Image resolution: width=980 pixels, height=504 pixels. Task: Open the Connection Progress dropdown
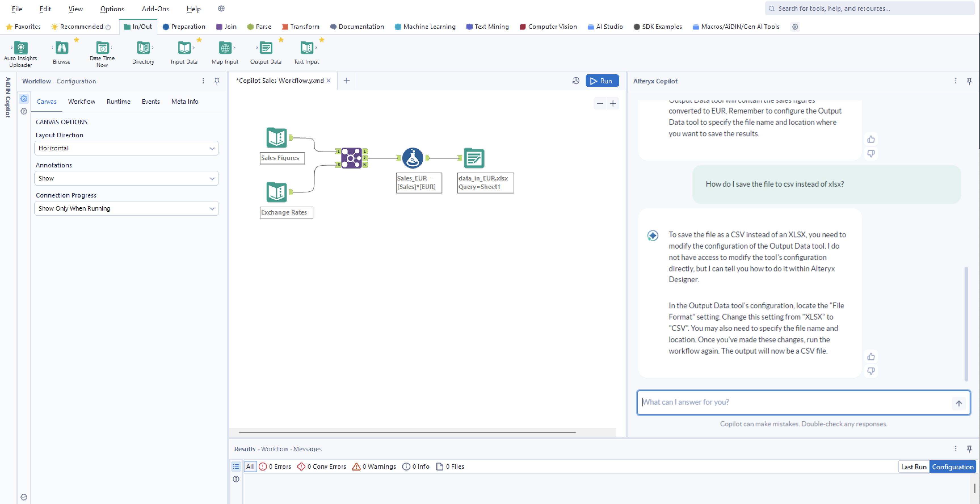pyautogui.click(x=126, y=209)
